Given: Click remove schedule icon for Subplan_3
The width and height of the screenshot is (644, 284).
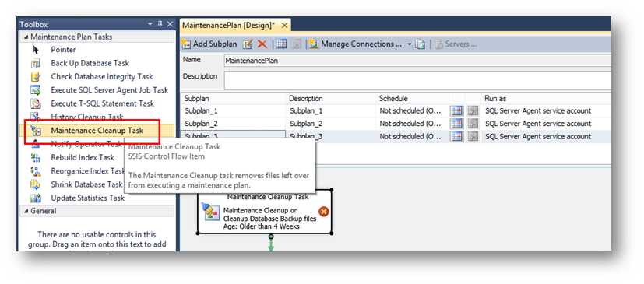Looking at the screenshot, I should pos(473,136).
